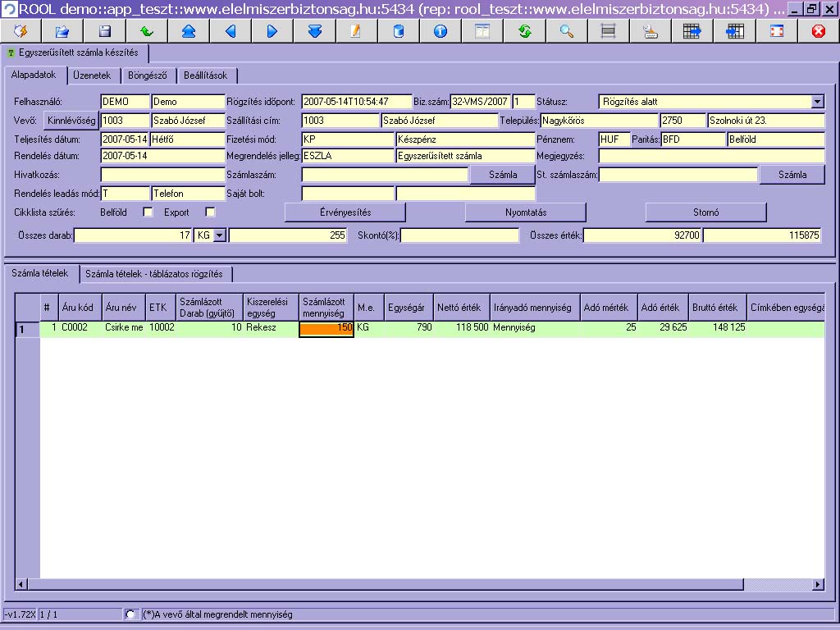The height and width of the screenshot is (630, 840).
Task: Click the save (floppy disk) toolbar icon
Action: pos(104,31)
